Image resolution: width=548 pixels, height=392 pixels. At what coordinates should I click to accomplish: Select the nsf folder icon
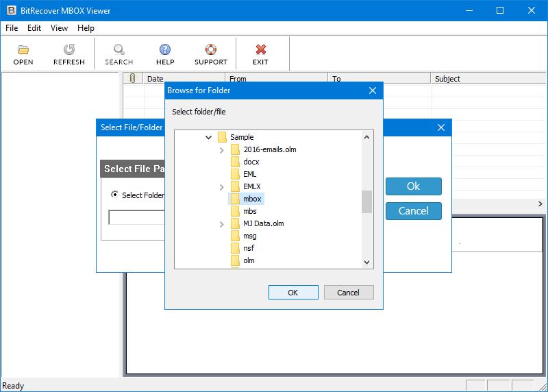(235, 248)
